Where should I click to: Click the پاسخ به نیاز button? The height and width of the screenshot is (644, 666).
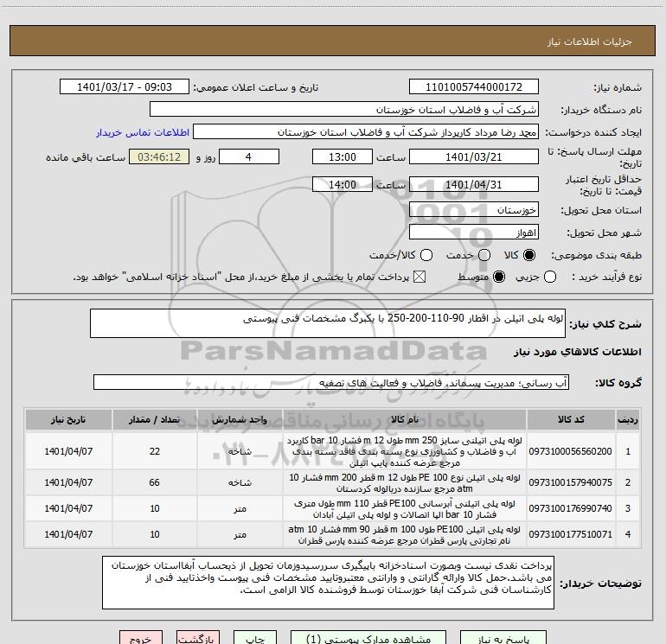pos(503,638)
